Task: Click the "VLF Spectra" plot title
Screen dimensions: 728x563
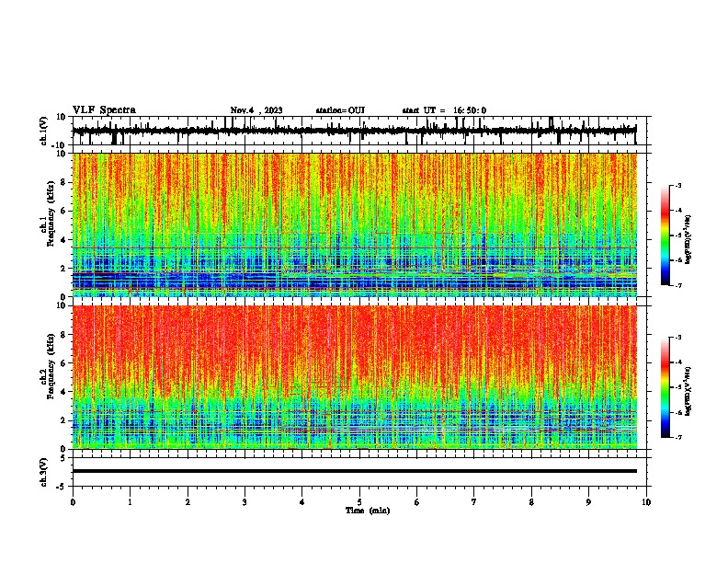Action: (x=104, y=109)
